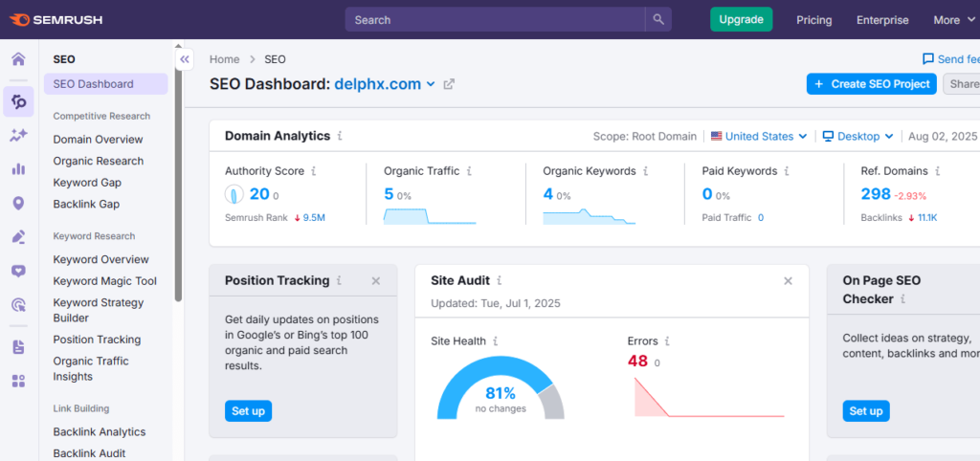The height and width of the screenshot is (461, 980).
Task: Click info icon next to Domain Analytics
Action: [x=340, y=136]
